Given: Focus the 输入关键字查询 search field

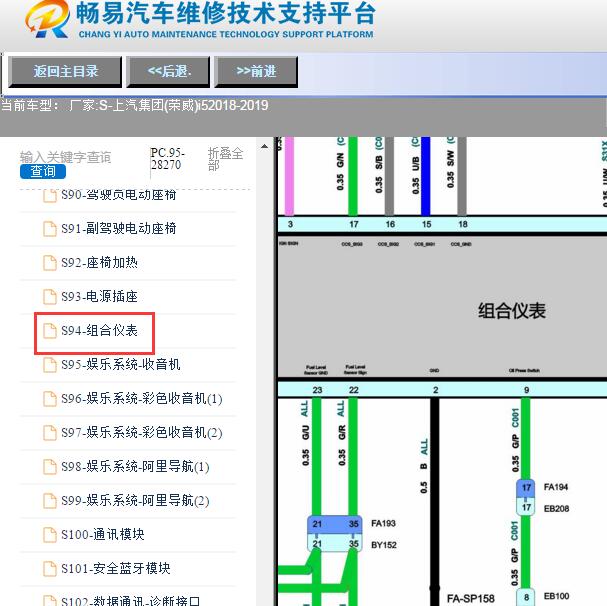Looking at the screenshot, I should tap(65, 157).
